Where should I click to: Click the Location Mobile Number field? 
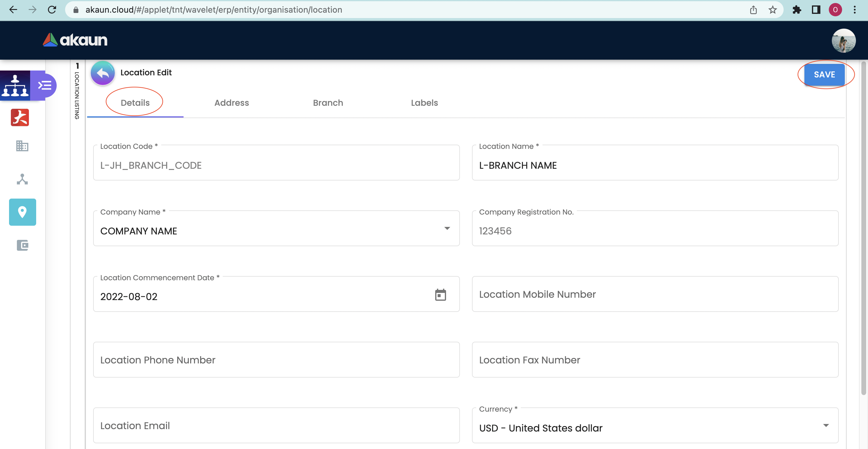[655, 294]
